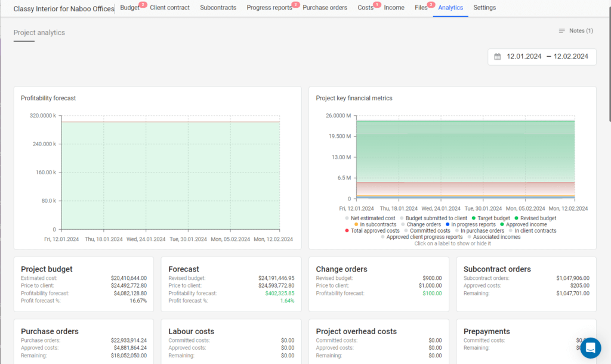Screen dimensions: 611x364
Task: Open the Costs tab
Action: coord(365,8)
